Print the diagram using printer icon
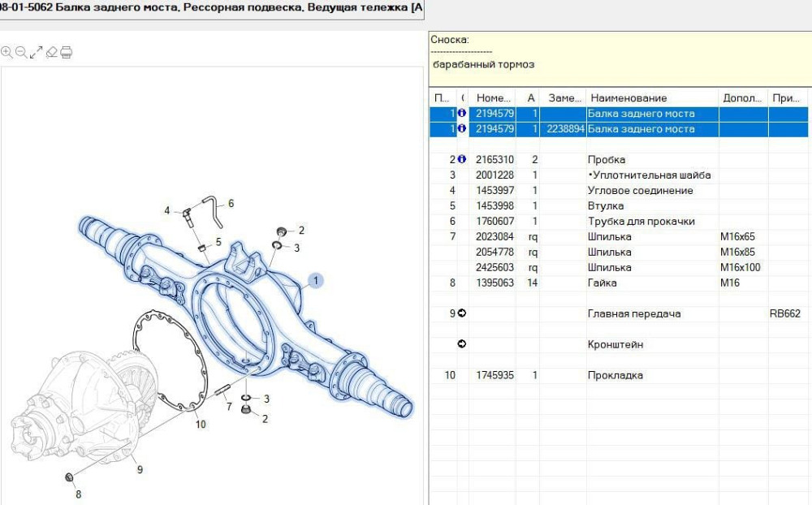 coord(67,52)
